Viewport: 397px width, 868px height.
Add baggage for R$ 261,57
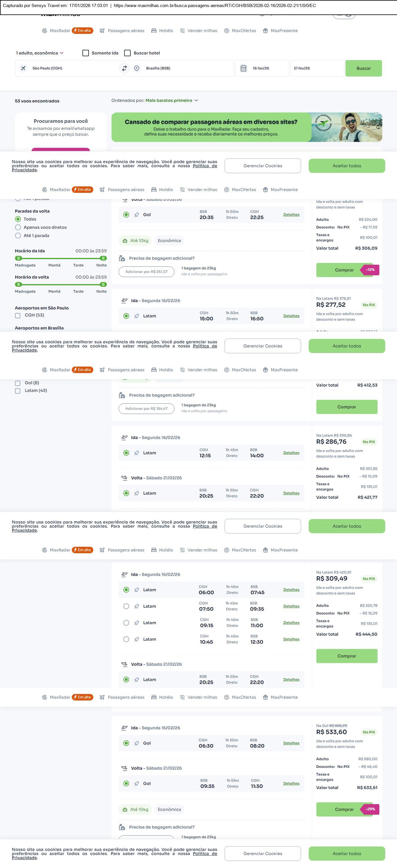146,271
